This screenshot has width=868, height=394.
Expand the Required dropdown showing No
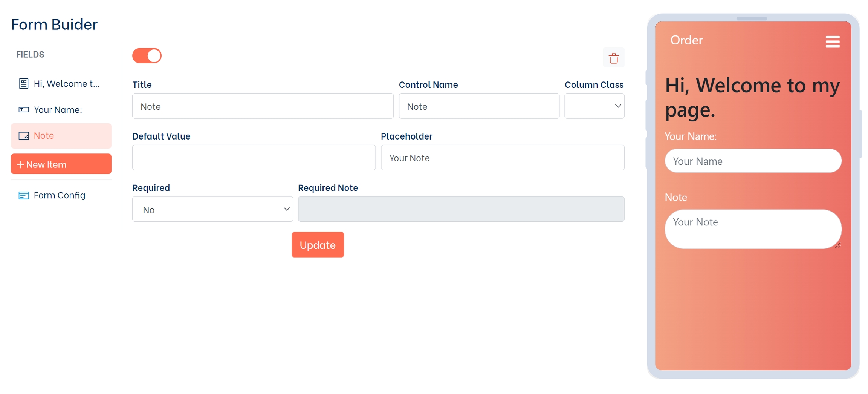point(212,209)
